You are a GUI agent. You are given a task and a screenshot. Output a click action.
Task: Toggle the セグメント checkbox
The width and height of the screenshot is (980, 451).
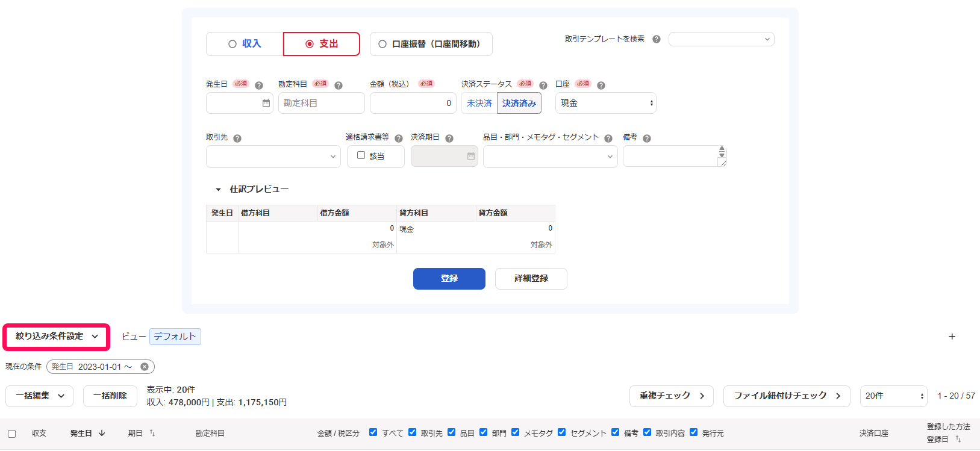(x=562, y=432)
